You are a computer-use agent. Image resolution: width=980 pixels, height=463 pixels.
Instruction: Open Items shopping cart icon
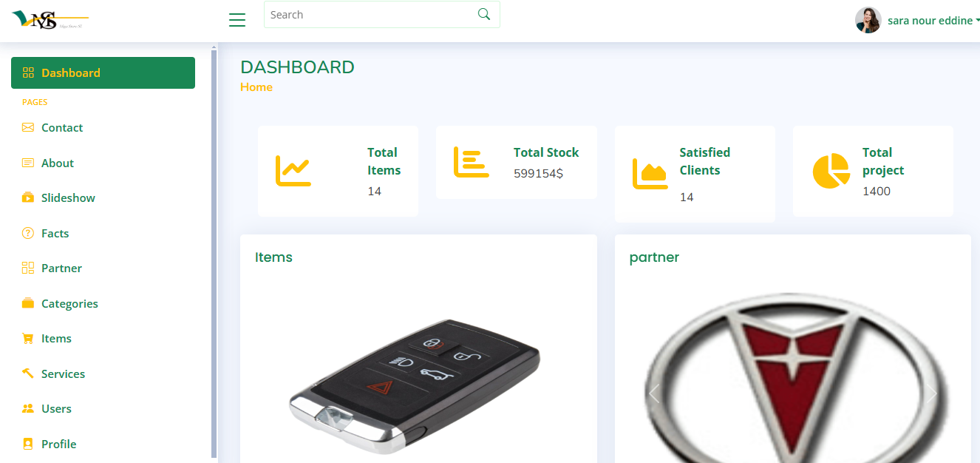(x=28, y=339)
